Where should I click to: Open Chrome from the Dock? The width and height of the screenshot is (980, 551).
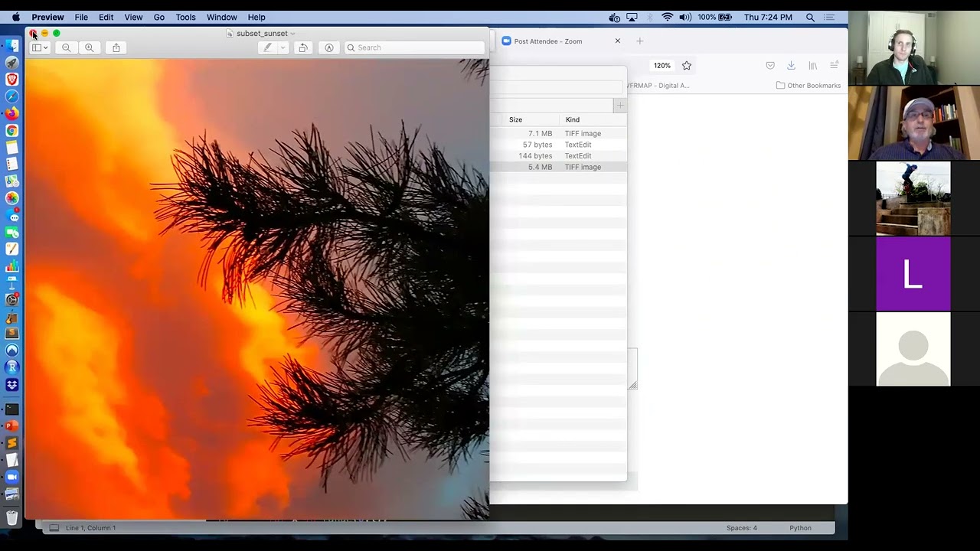tap(12, 130)
